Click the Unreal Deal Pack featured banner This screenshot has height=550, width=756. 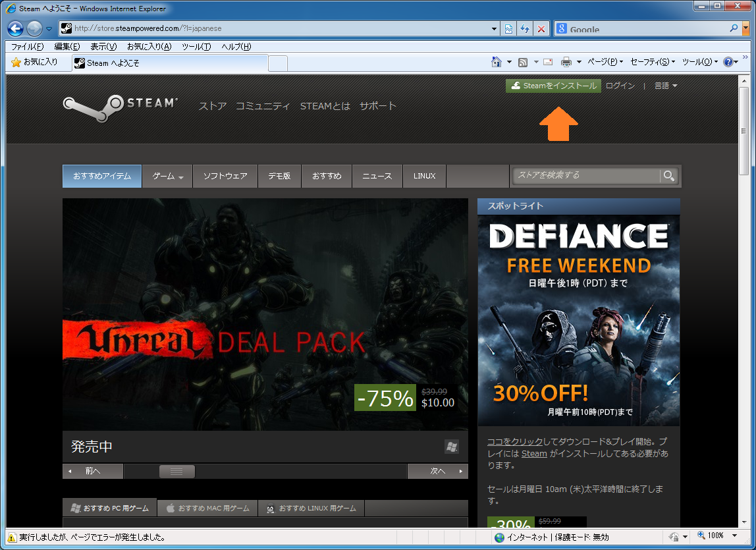[265, 314]
